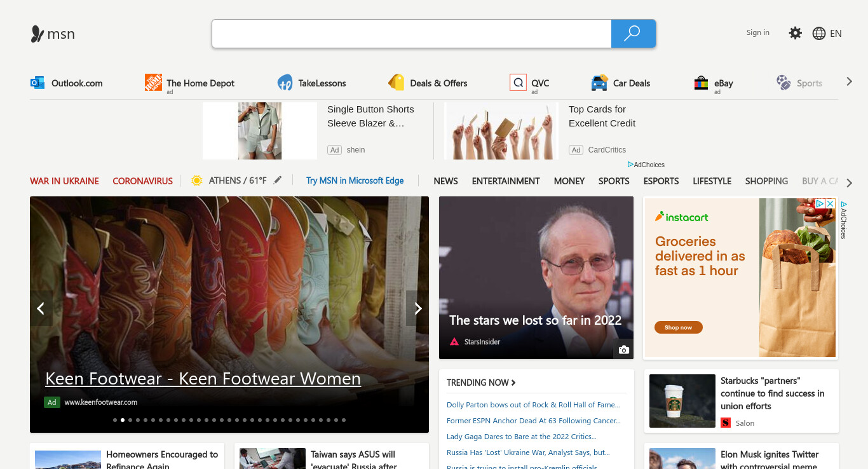This screenshot has width=868, height=469.
Task: Open the Former ESPN Anchor trending story
Action: tap(534, 421)
